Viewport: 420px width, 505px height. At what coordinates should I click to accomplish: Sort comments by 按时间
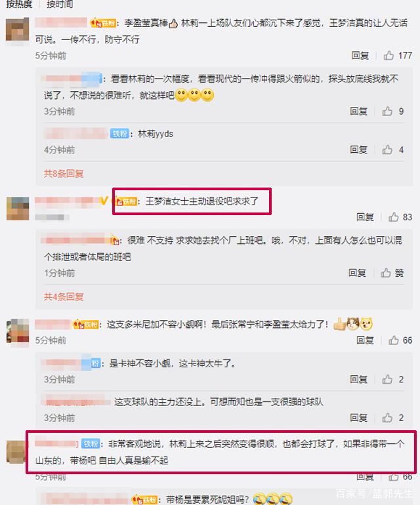(60, 4)
